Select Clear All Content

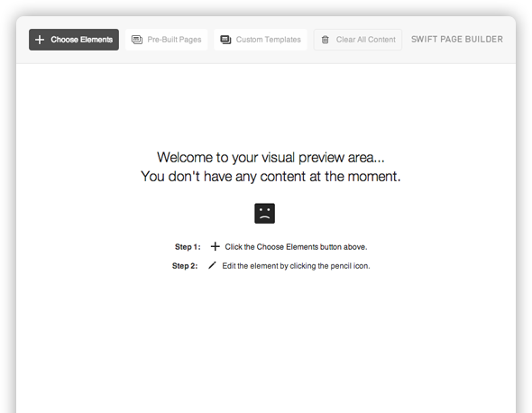click(358, 40)
